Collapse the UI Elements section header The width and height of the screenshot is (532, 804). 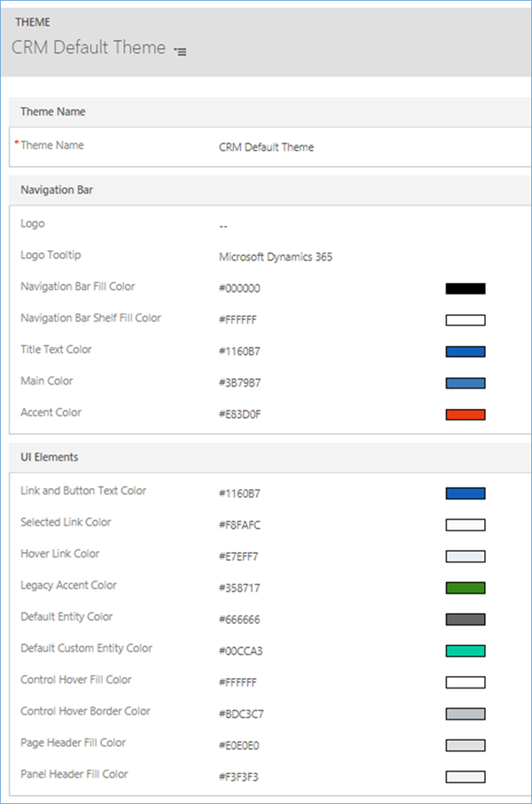49,457
